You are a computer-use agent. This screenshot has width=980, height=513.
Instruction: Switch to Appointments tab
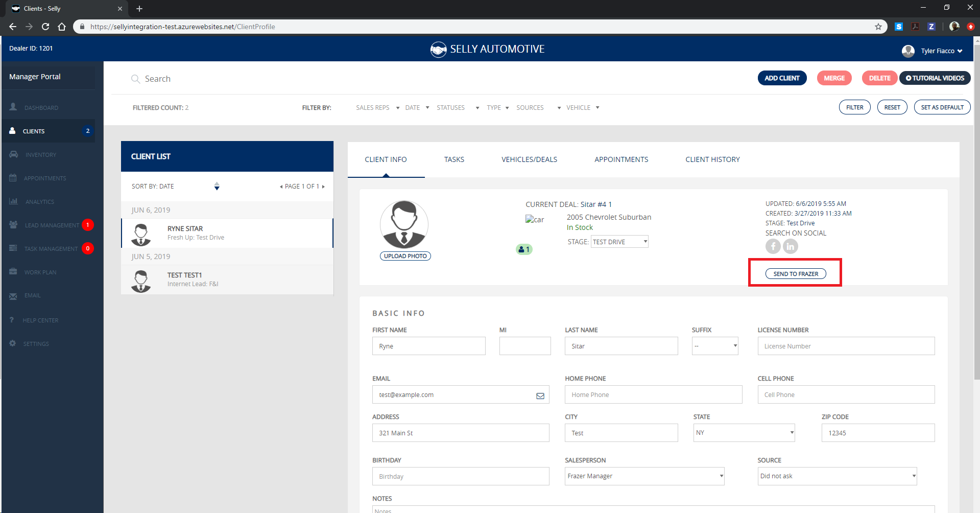click(621, 159)
